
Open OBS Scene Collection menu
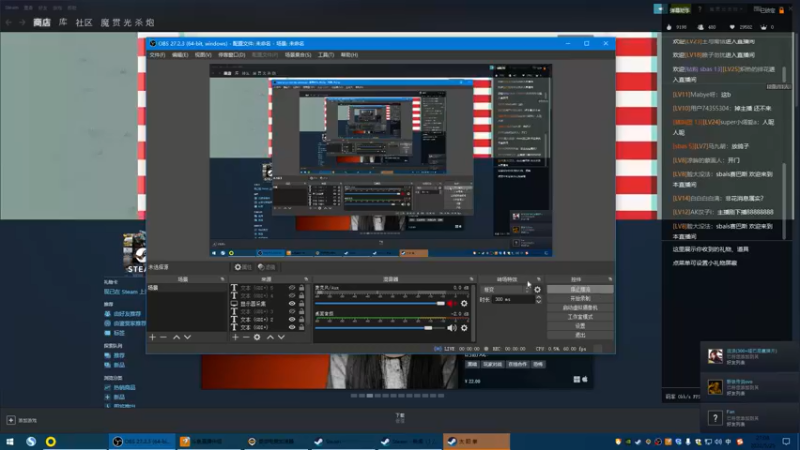point(298,55)
